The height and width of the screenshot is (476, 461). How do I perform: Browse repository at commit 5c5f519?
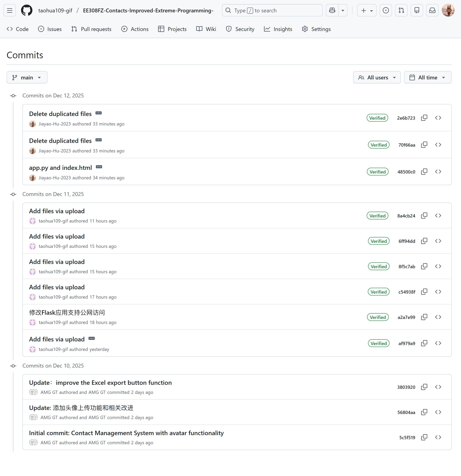[x=438, y=437]
